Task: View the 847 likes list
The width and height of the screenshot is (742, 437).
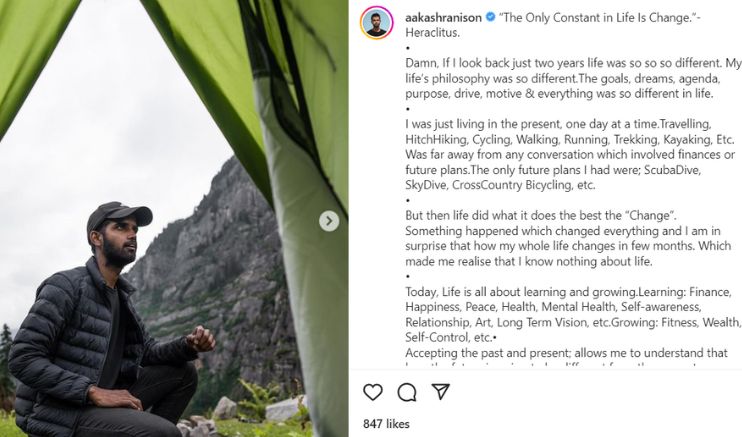Action: click(x=385, y=424)
